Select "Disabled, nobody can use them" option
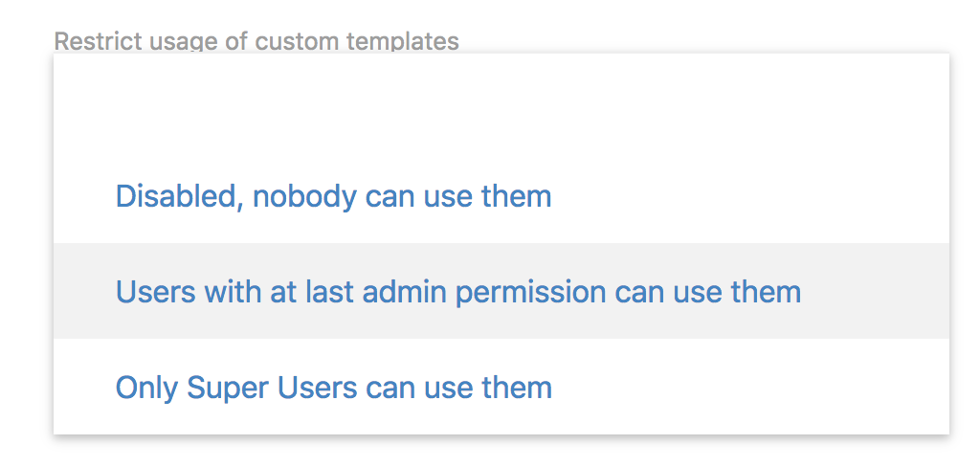Screen dimensions: 980x467 click(x=333, y=196)
